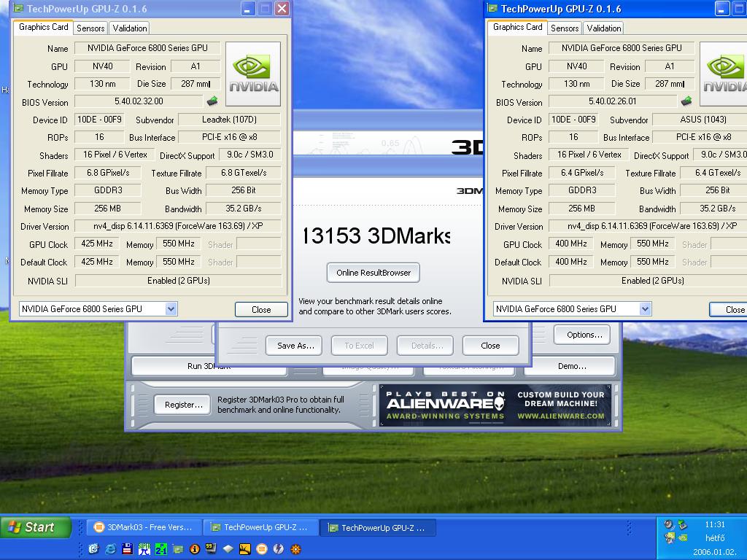
Task: Open the Start menu
Action: tap(35, 527)
